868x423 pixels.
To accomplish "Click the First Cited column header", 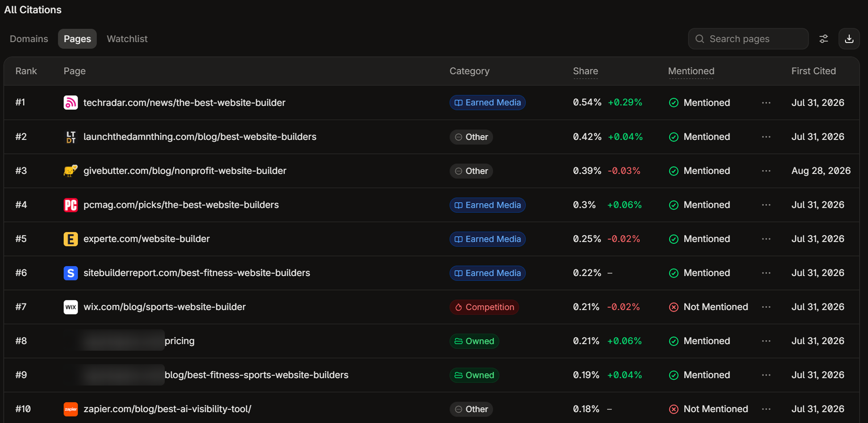I will click(814, 71).
